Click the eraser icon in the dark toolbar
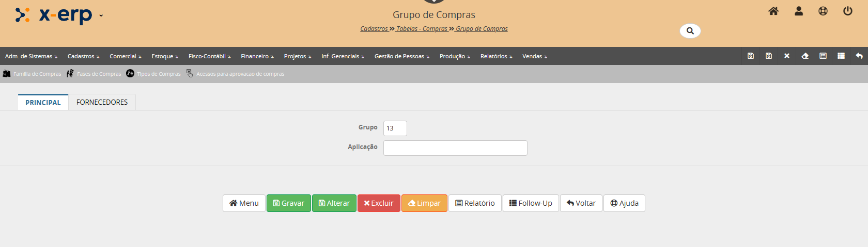 pos(805,56)
